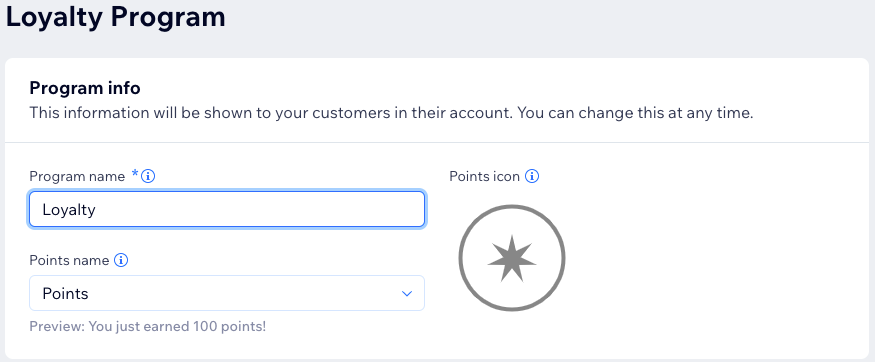
Task: Focus the Program name input field
Action: (x=227, y=209)
